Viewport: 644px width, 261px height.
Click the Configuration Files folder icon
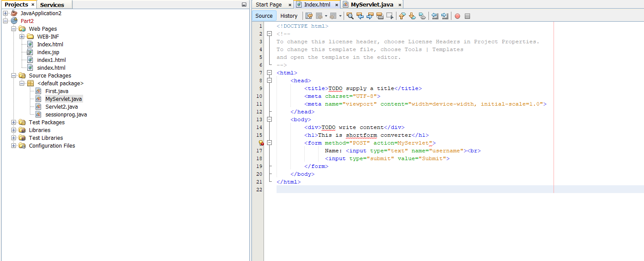pos(22,145)
